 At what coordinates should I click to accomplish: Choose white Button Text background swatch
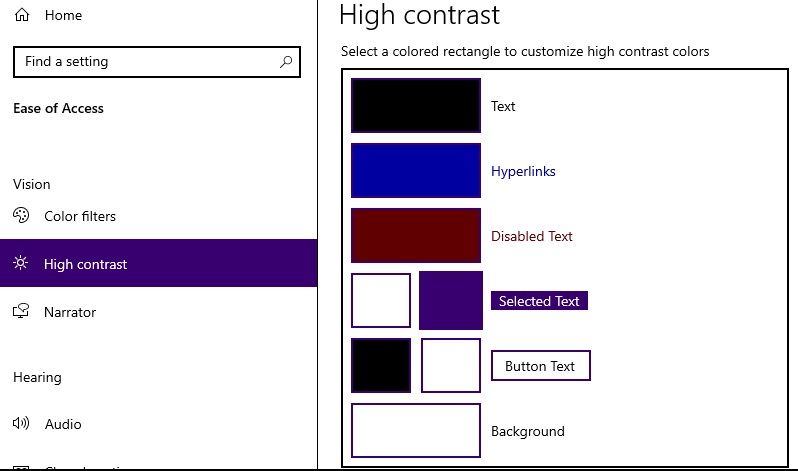[450, 365]
